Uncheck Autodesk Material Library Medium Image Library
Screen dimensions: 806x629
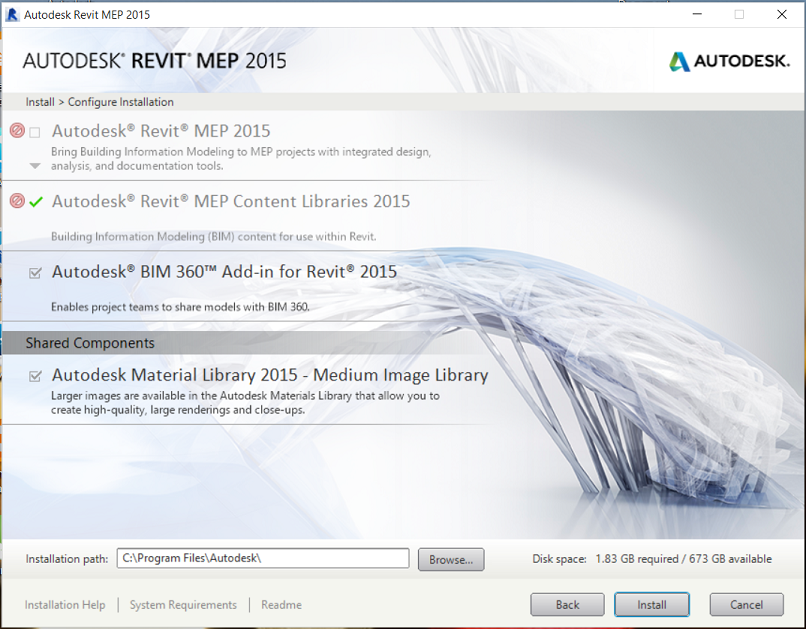35,376
